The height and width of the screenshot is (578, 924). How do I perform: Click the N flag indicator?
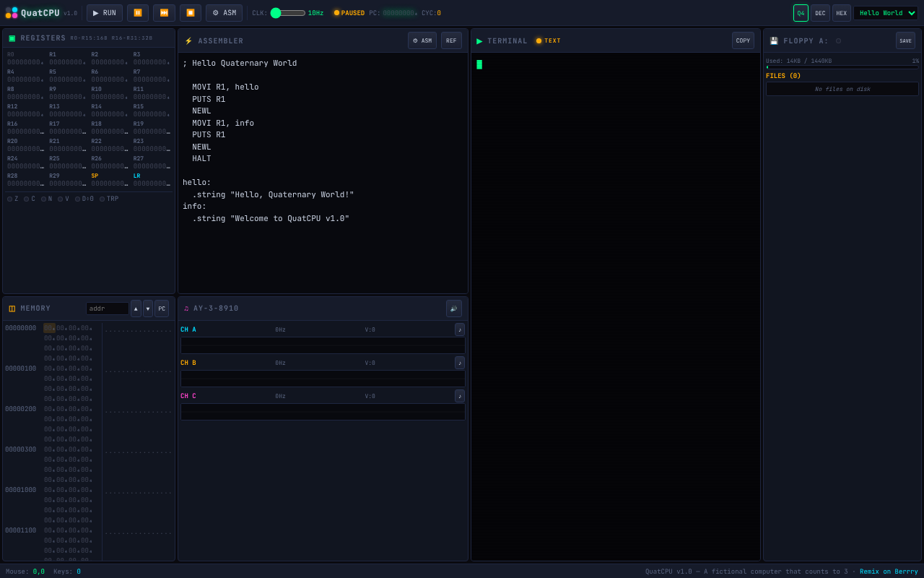point(46,199)
